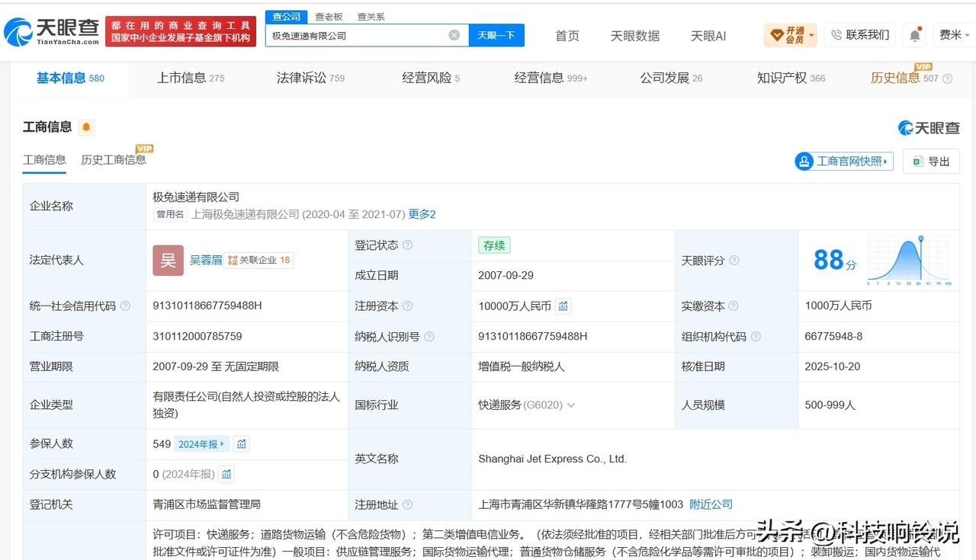
Task: Click the 工商注册号 value 310112000785759
Action: (x=197, y=336)
